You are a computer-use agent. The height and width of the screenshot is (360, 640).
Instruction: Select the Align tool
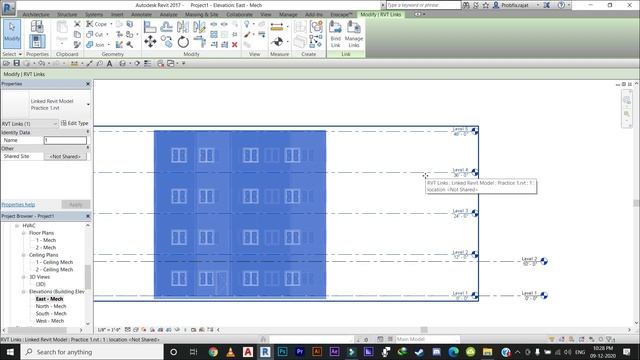pos(150,27)
